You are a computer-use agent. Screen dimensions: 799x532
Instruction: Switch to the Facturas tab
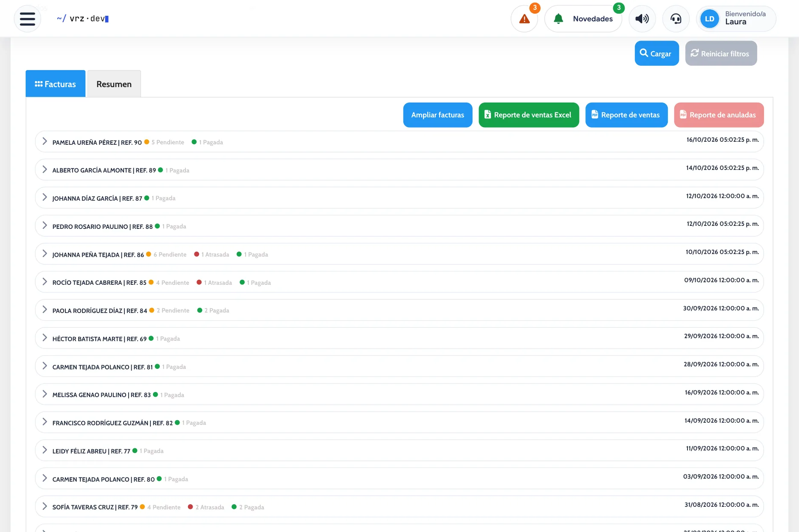56,84
